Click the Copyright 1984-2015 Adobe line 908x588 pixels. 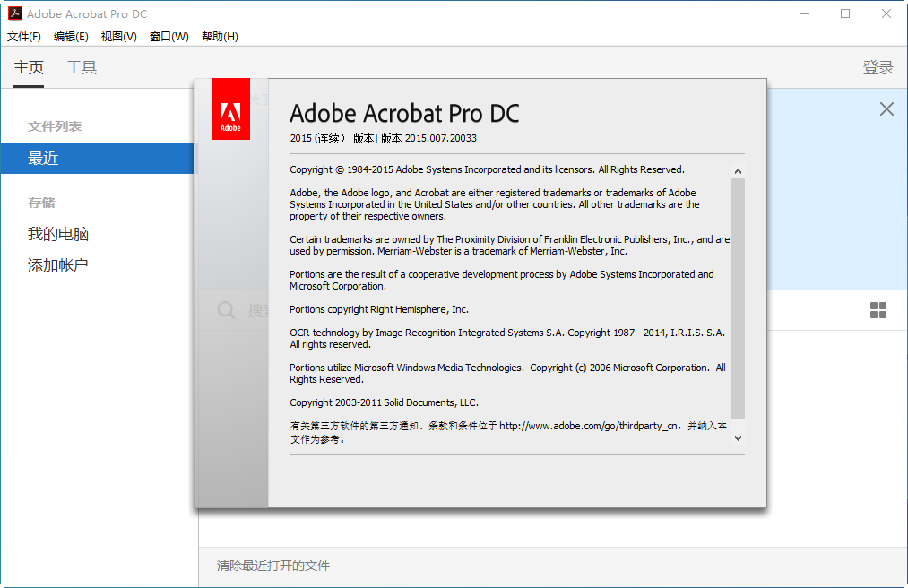point(487,169)
